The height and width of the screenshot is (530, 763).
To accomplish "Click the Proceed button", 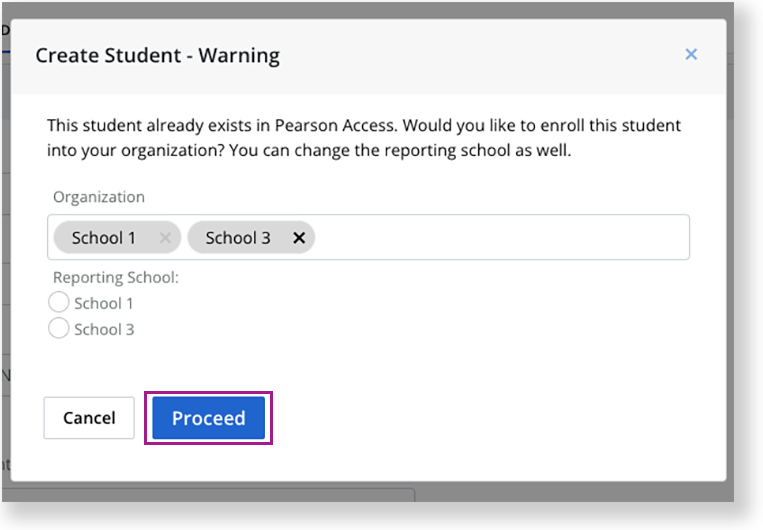I will tap(208, 418).
